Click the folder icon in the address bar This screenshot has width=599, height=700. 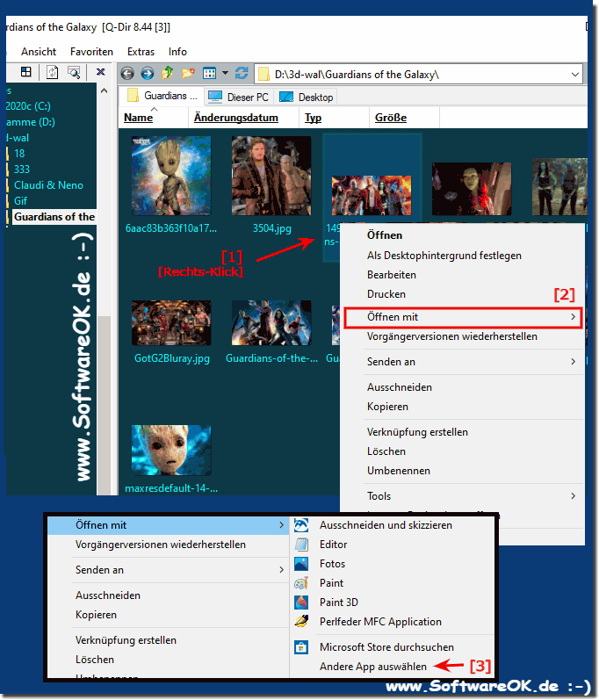(x=264, y=74)
